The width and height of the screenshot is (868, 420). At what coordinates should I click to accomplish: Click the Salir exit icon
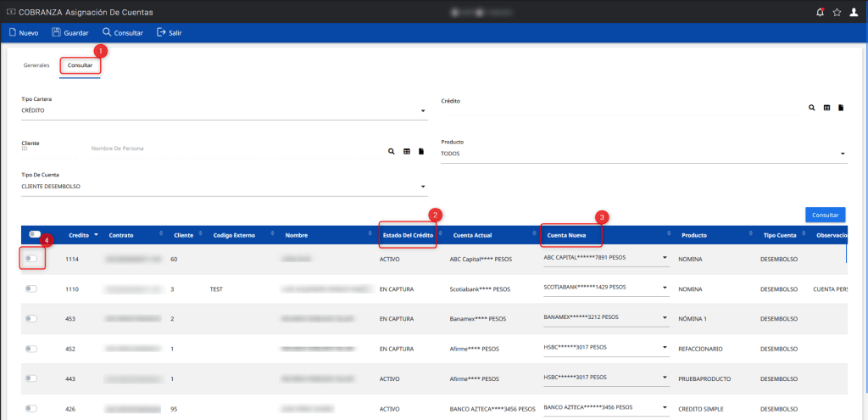pyautogui.click(x=161, y=33)
